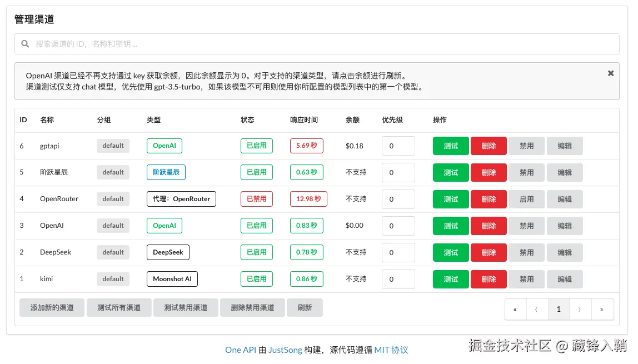Delete the kimi channel
Image resolution: width=638 pixels, height=364 pixels.
coord(489,280)
